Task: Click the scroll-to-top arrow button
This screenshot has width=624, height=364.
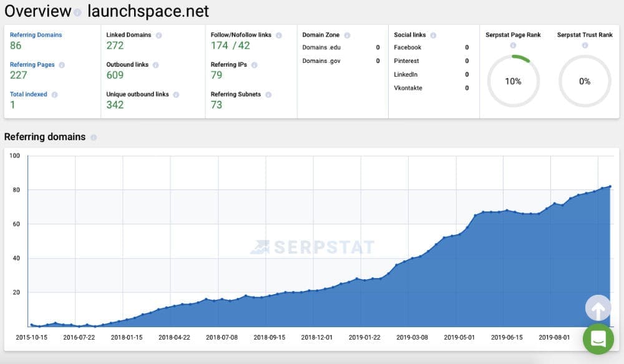Action: [598, 308]
